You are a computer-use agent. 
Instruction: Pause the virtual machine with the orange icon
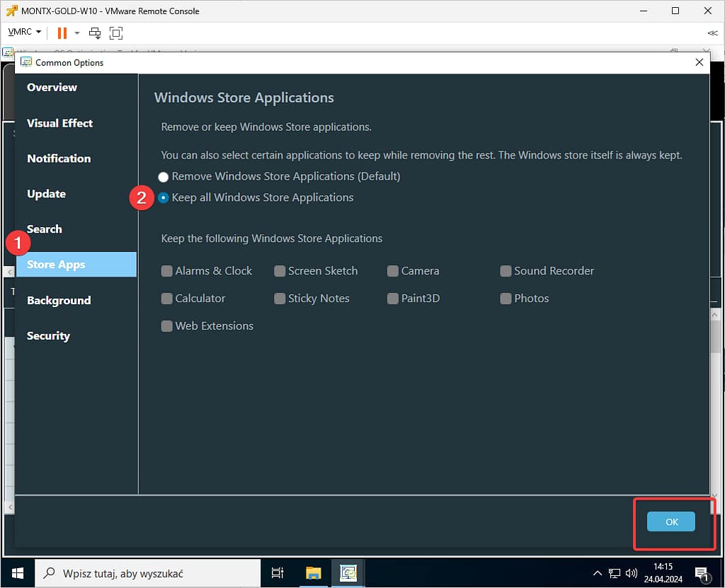tap(62, 33)
